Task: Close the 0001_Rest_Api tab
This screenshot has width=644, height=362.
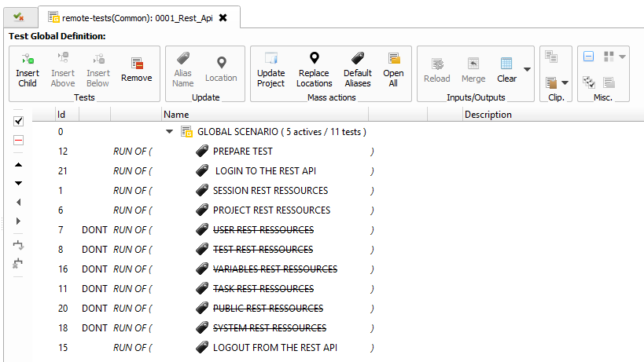Action: (223, 18)
